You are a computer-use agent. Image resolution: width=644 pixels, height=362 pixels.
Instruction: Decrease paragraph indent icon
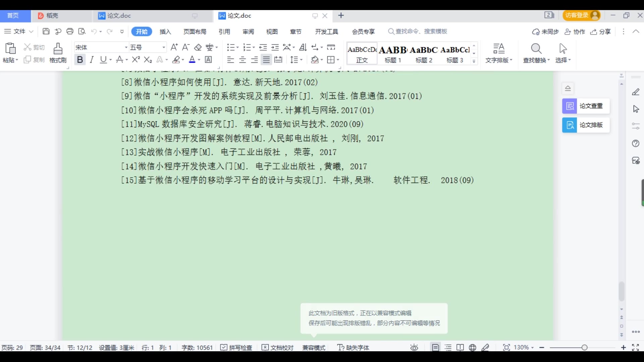click(263, 47)
